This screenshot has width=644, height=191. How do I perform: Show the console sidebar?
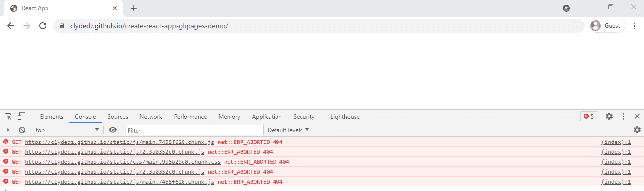click(x=8, y=130)
